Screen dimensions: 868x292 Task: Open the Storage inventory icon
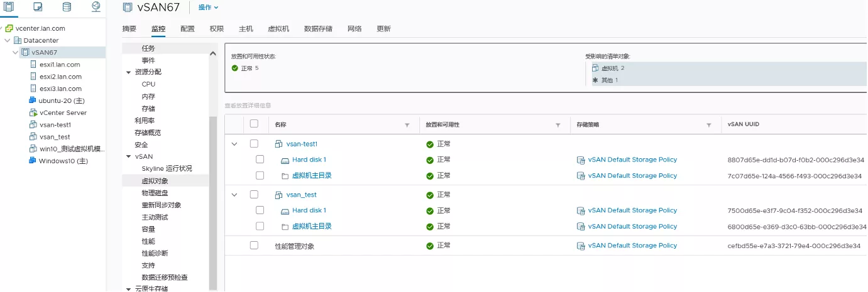(x=67, y=7)
